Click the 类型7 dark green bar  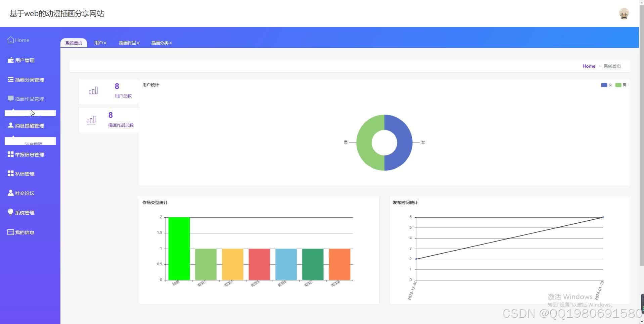click(313, 264)
